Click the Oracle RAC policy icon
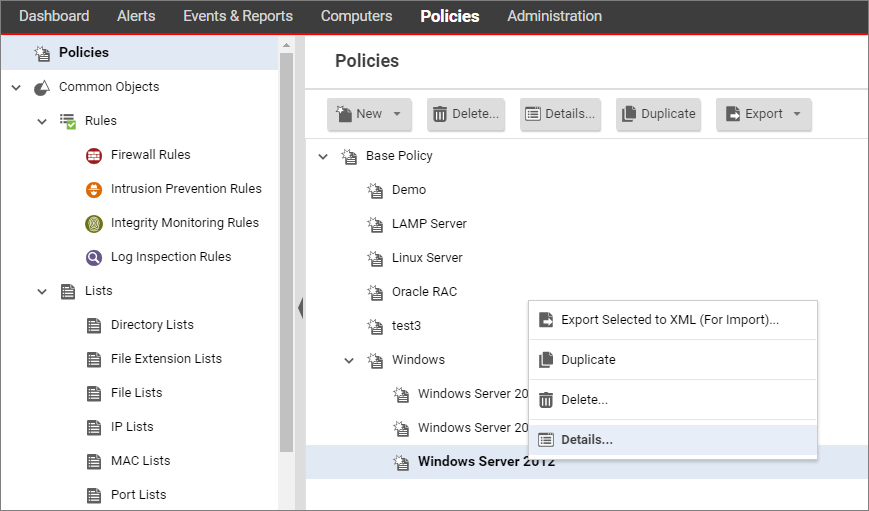This screenshot has width=869, height=511. (x=375, y=292)
